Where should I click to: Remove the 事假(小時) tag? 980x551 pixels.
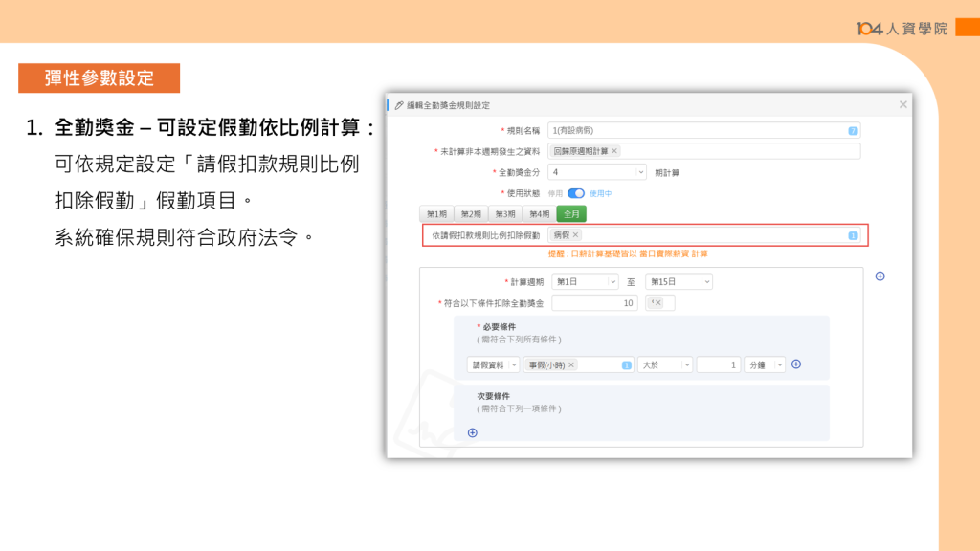tap(571, 364)
